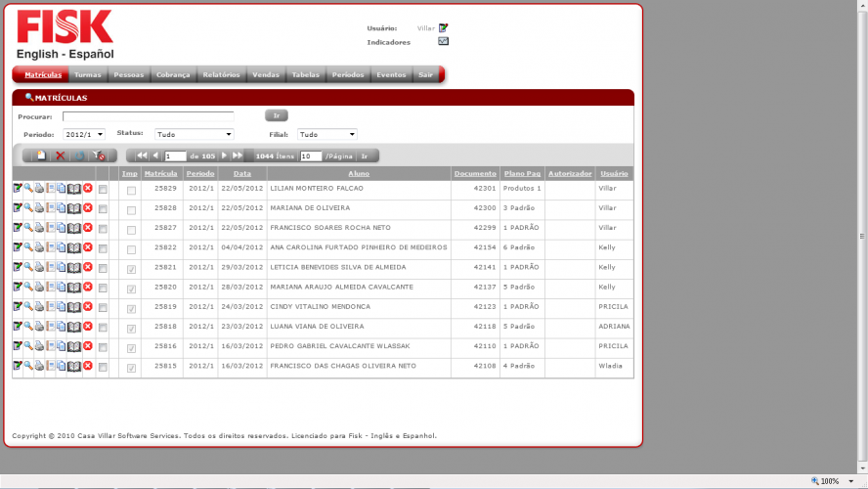868x489 pixels.
Task: Click the blue refresh arrow toolbar icon
Action: (80, 156)
